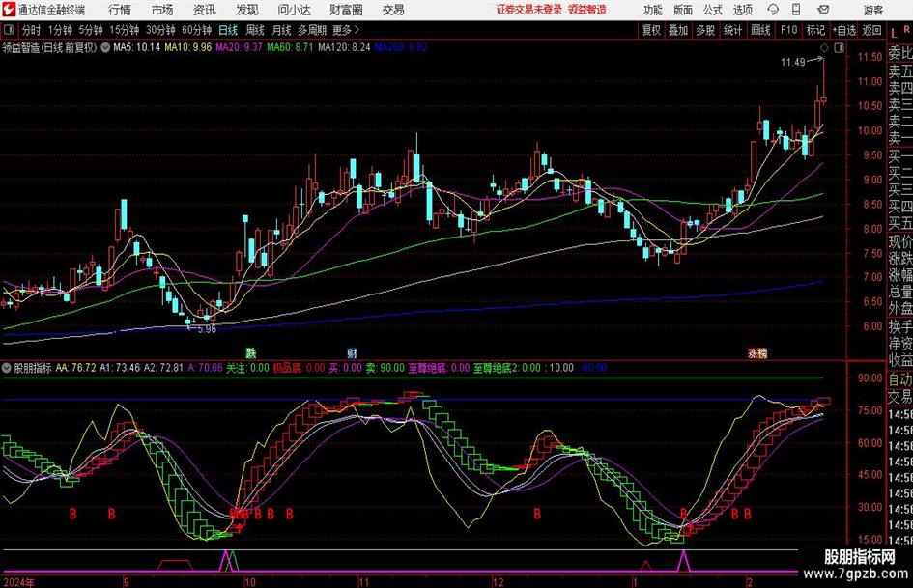Click the red L icon on the right panel
The height and width of the screenshot is (588, 913).
(x=894, y=33)
